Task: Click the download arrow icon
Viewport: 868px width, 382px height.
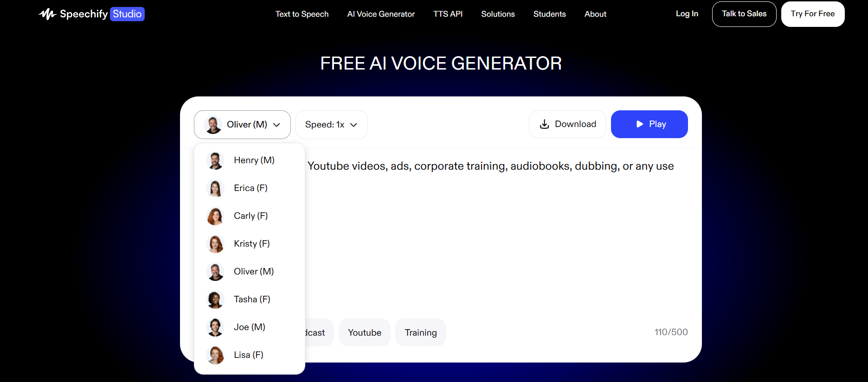Action: tap(545, 124)
